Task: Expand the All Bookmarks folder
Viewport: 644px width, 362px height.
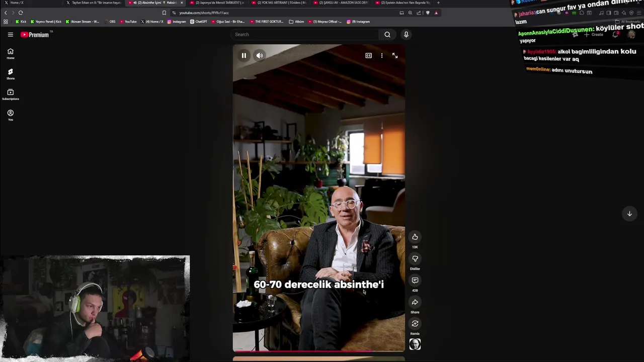Action: coord(629,22)
